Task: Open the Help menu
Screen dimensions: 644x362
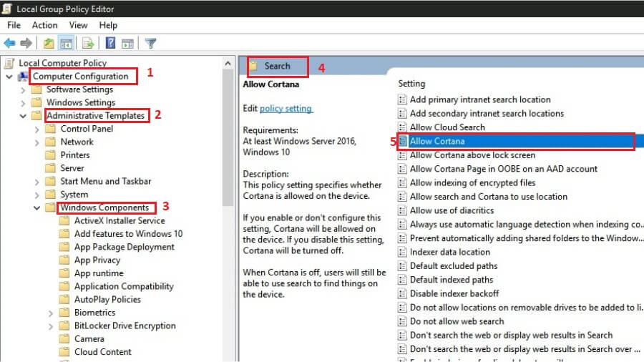Action: (x=108, y=25)
